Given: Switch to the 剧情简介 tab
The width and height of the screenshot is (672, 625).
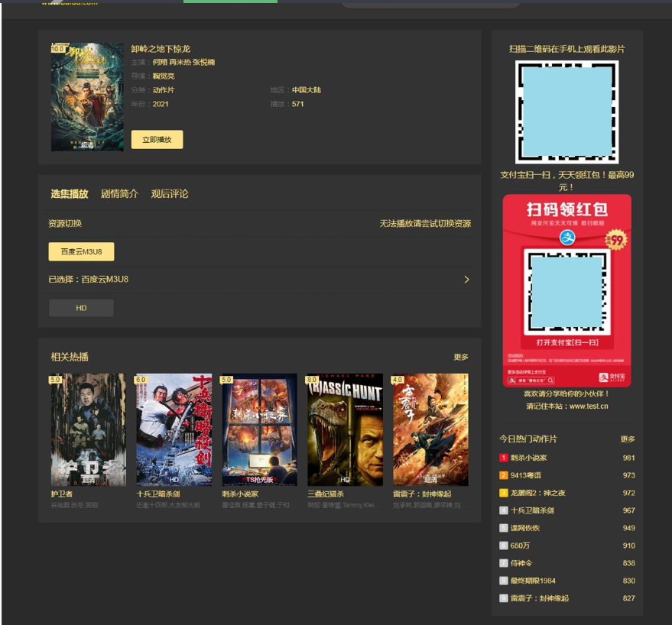Looking at the screenshot, I should pyautogui.click(x=119, y=194).
